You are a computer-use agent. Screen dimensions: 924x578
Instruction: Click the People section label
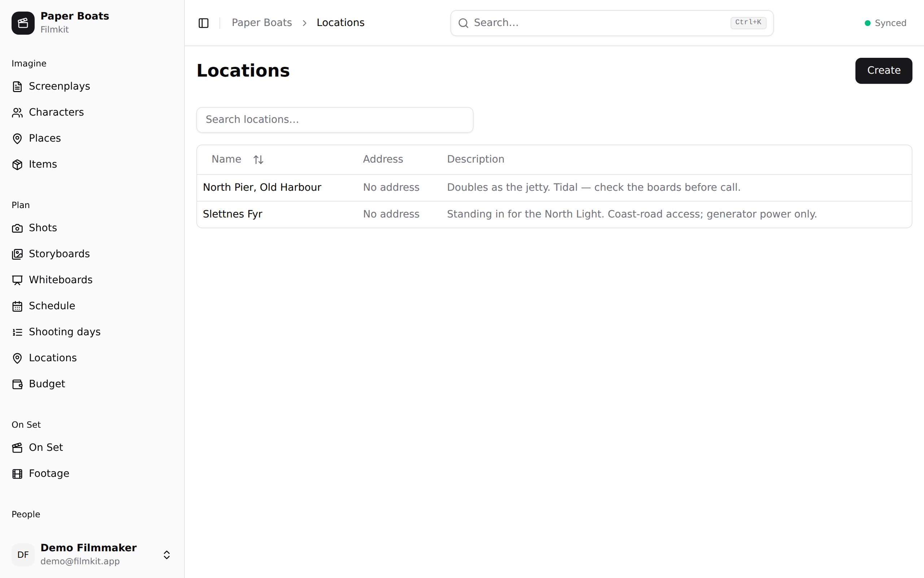coord(26,514)
